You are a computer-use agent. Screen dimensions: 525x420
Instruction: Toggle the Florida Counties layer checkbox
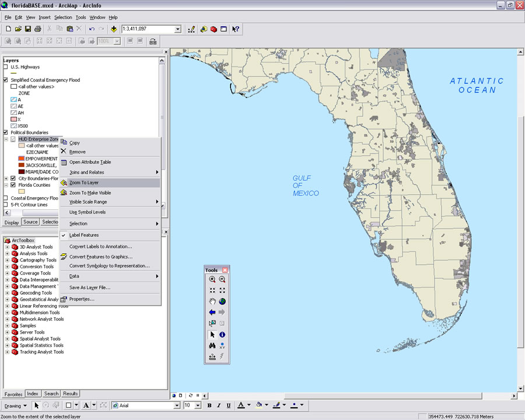pos(13,185)
